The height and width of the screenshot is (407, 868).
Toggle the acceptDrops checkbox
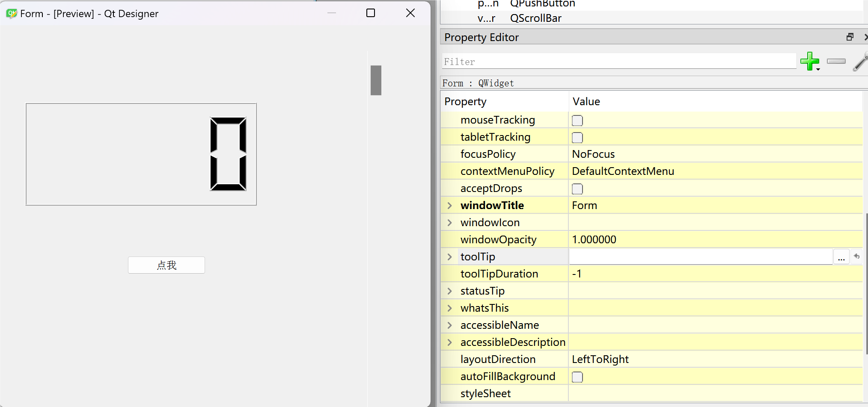[x=577, y=189]
